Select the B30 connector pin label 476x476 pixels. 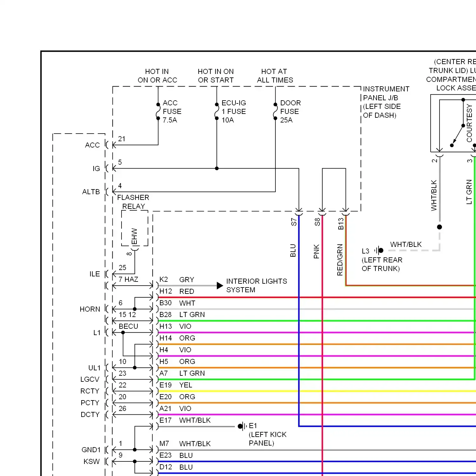coord(165,303)
